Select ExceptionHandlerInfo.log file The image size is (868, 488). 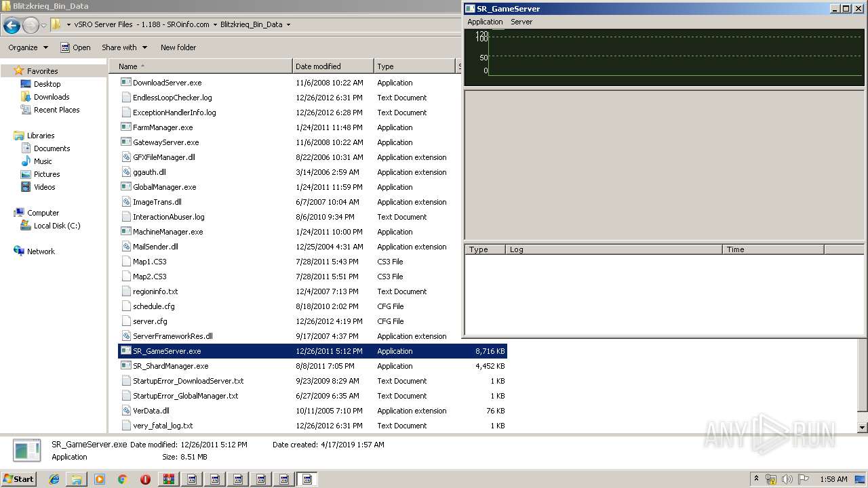pos(174,113)
